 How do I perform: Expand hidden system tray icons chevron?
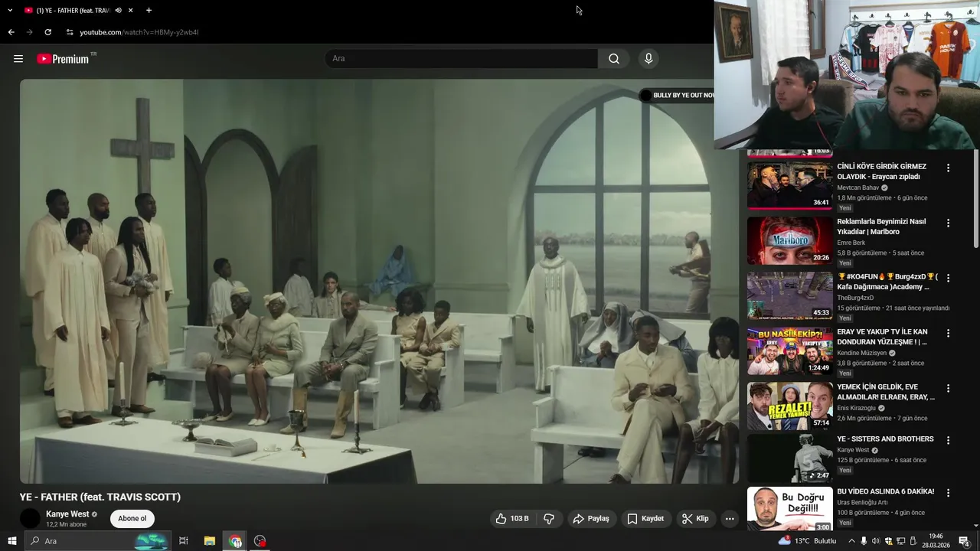click(x=851, y=541)
